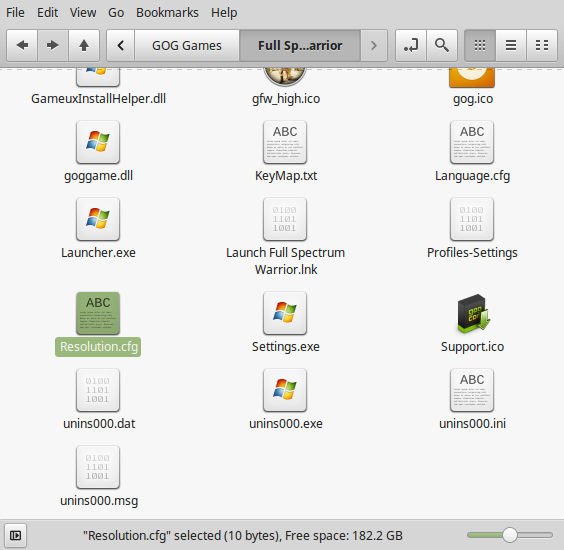The height and width of the screenshot is (550, 564).
Task: Click the gfw_high.ico file name
Action: (286, 99)
